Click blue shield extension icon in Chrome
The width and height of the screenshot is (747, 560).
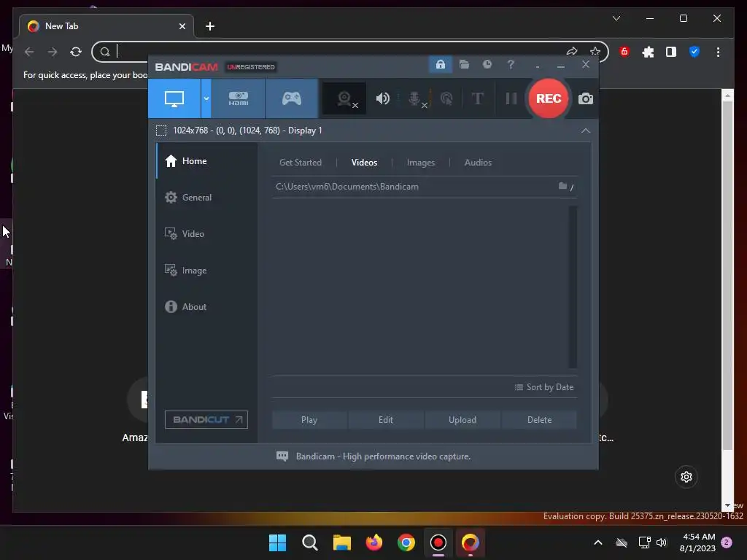pos(694,52)
